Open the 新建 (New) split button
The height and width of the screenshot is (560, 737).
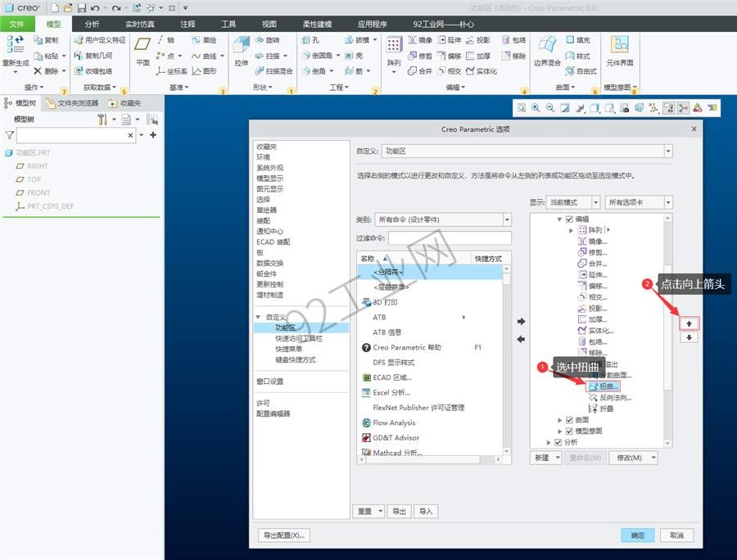coord(545,458)
